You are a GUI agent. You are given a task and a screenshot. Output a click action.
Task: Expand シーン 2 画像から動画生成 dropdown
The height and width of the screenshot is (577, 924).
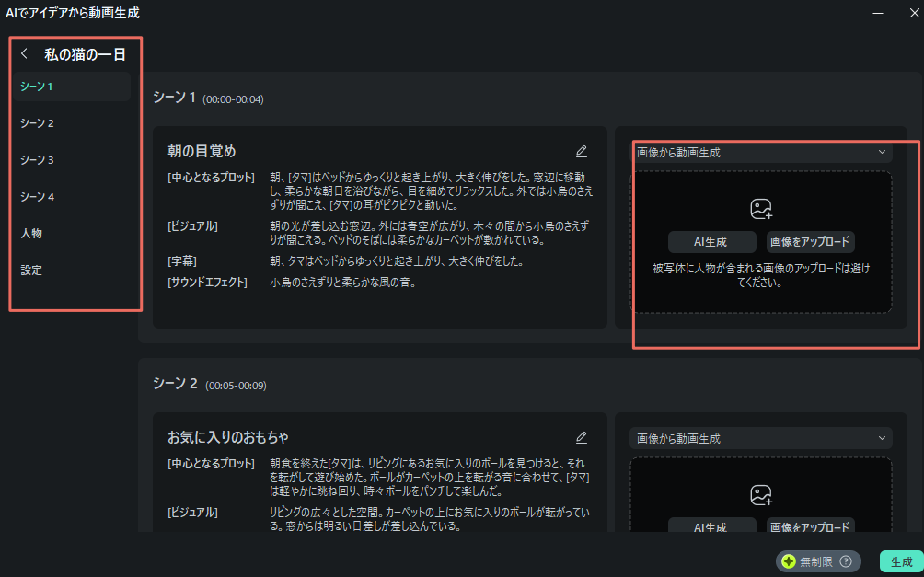point(761,438)
